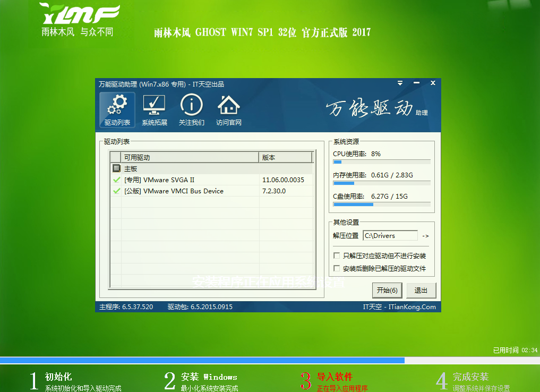The height and width of the screenshot is (392, 540).
Task: Click the IT天空 - ITianKong.Com status link
Action: tap(399, 307)
